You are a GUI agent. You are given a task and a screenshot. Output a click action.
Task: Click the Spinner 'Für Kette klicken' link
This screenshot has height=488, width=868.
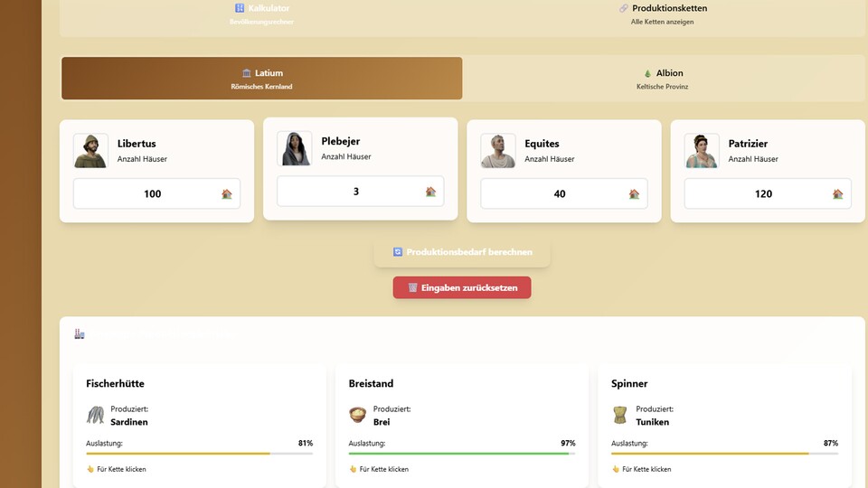pyautogui.click(x=646, y=469)
